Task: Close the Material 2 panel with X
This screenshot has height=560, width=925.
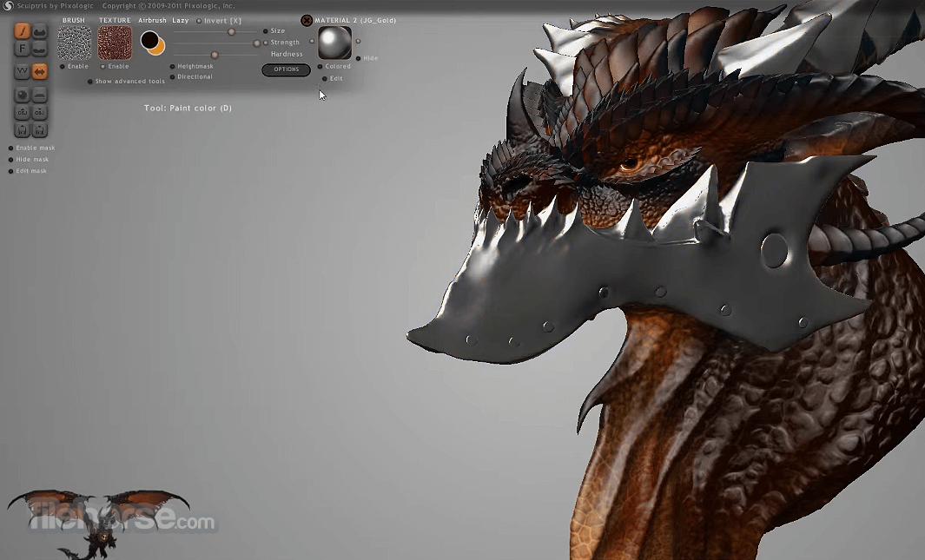Action: (307, 21)
